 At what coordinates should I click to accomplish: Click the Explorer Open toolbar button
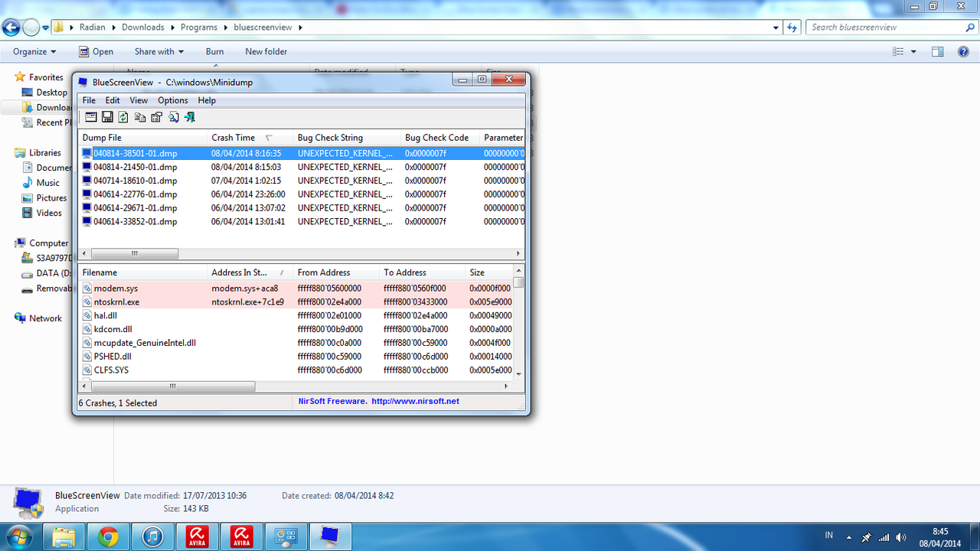coord(96,52)
